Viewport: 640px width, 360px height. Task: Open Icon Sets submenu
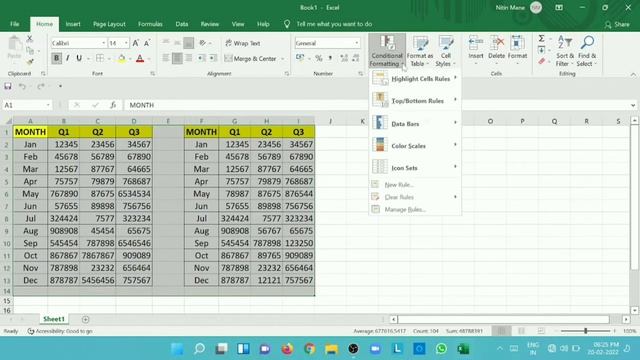[415, 167]
